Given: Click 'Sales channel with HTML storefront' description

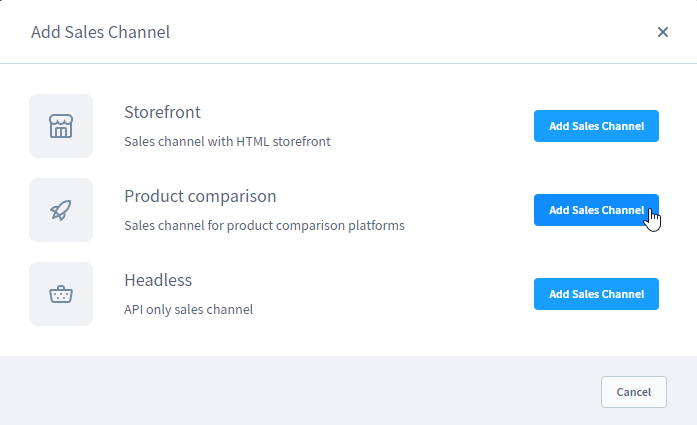Looking at the screenshot, I should 227,141.
